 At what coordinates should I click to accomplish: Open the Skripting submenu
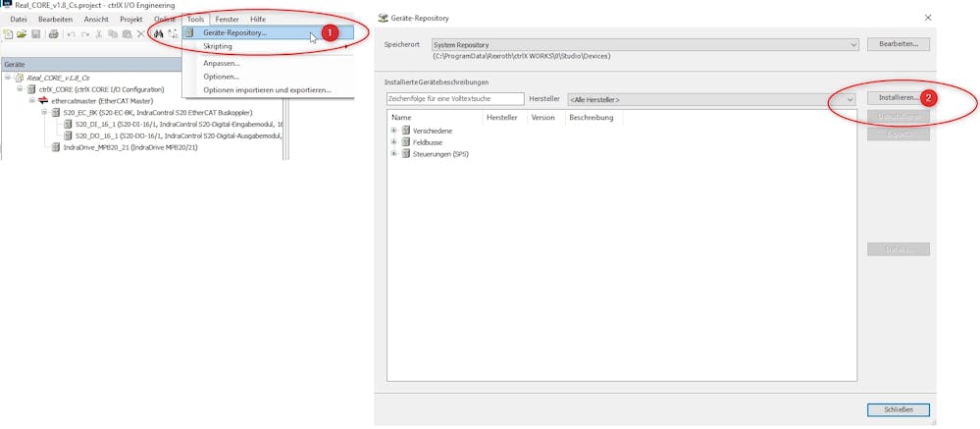pos(218,46)
